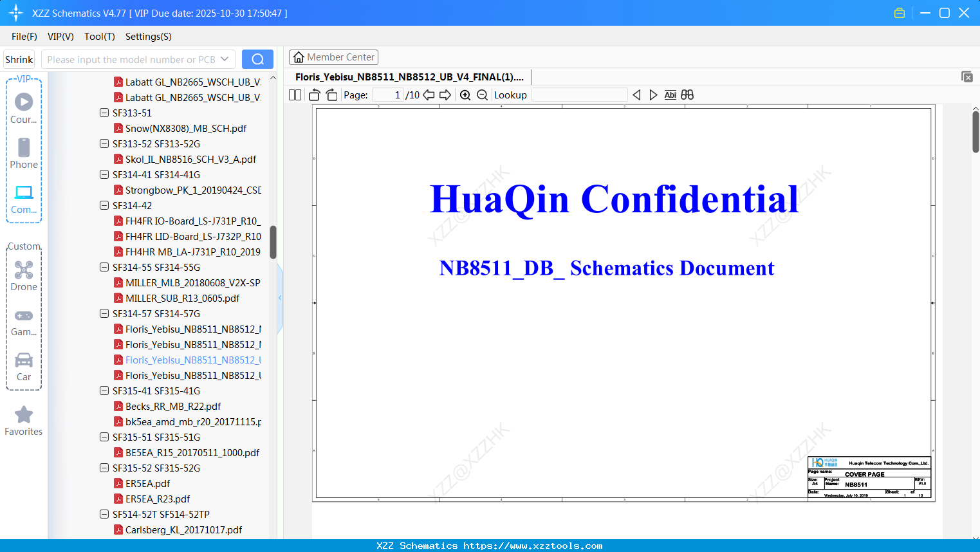Viewport: 980px width, 552px height.
Task: Find previous lookup result
Action: click(x=636, y=95)
